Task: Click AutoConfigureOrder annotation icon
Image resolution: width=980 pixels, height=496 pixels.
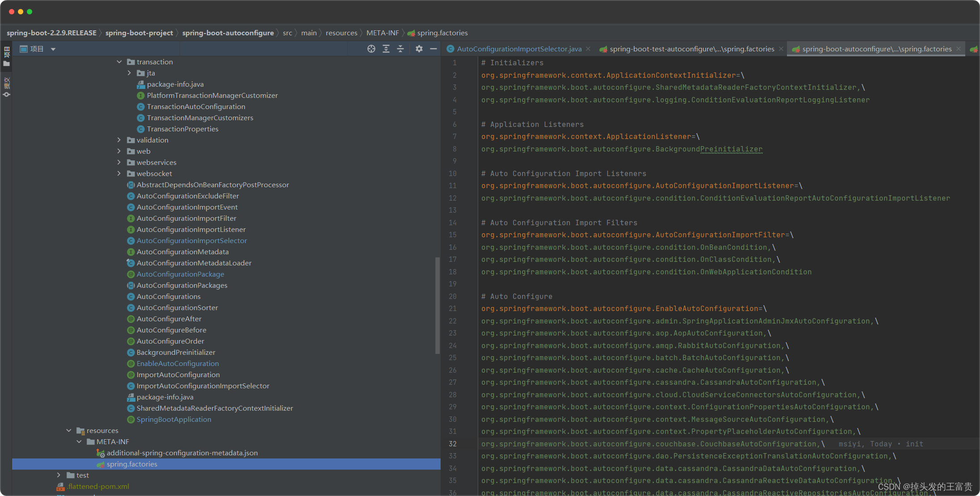Action: [x=130, y=341]
